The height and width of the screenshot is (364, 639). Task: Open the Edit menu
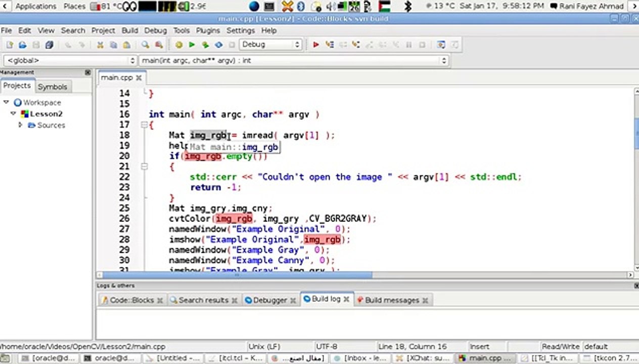tap(24, 30)
